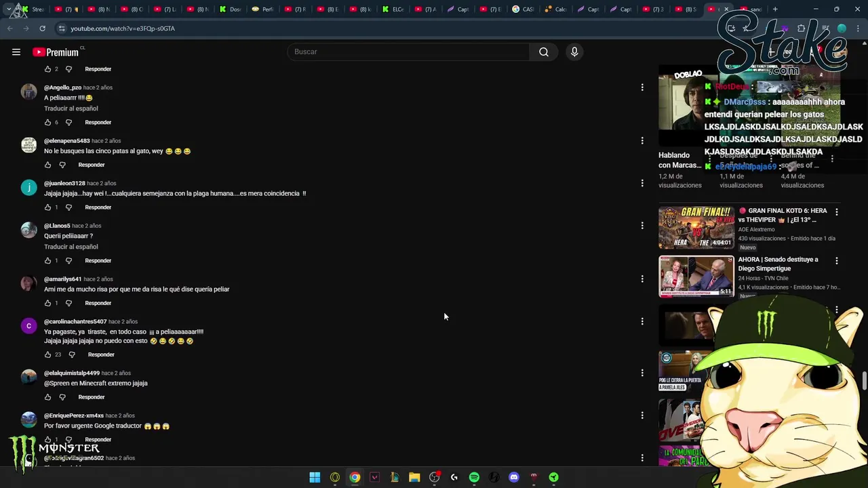Translate @Llanos5 comment to Spanish
This screenshot has height=488, width=868.
pyautogui.click(x=71, y=247)
